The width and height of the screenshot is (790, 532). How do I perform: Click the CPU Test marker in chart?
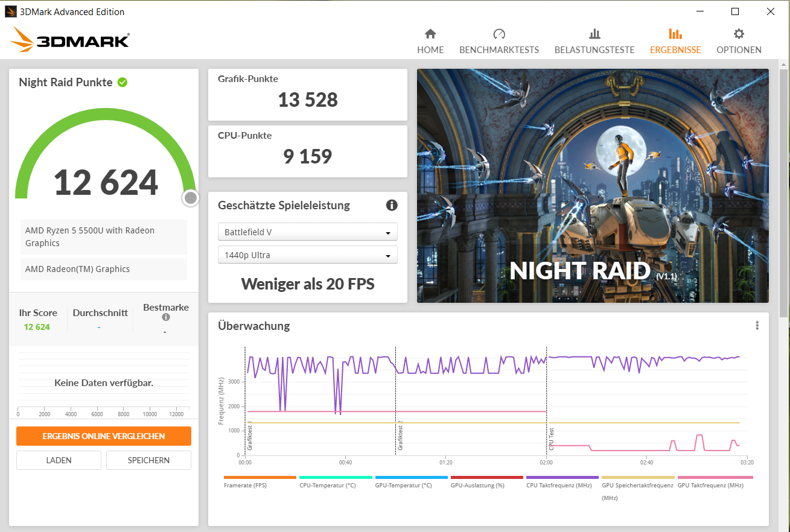point(551,439)
